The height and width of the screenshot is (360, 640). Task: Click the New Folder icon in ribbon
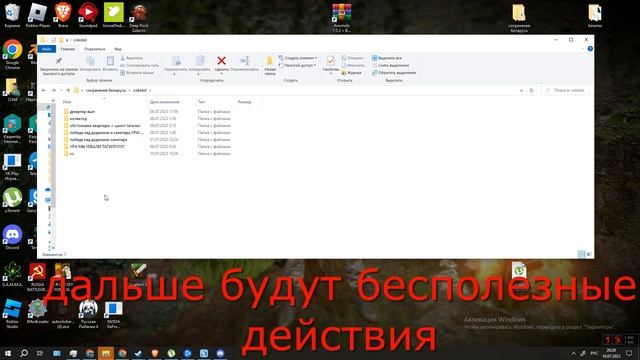[x=269, y=62]
